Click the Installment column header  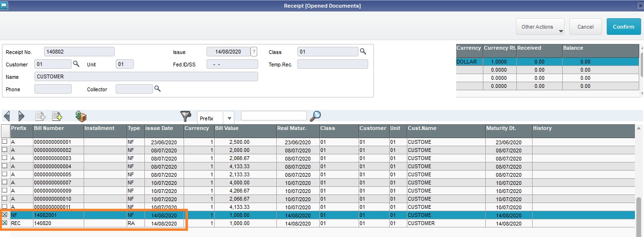[105, 129]
